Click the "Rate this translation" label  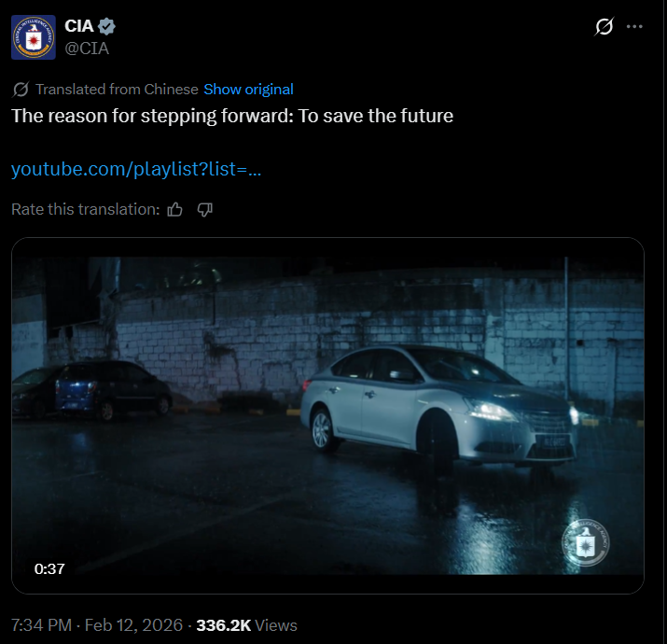[85, 210]
